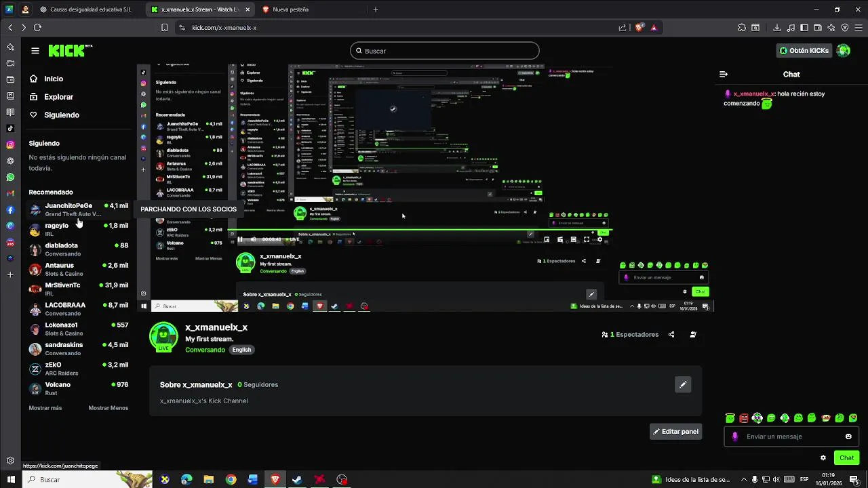Open the browser main menu
Screen dimensions: 868x488
[859, 28]
